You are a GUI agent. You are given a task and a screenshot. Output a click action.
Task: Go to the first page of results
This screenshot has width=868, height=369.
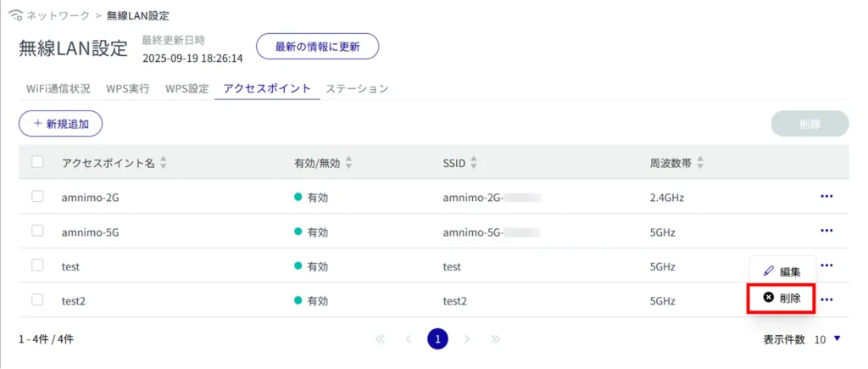point(380,339)
